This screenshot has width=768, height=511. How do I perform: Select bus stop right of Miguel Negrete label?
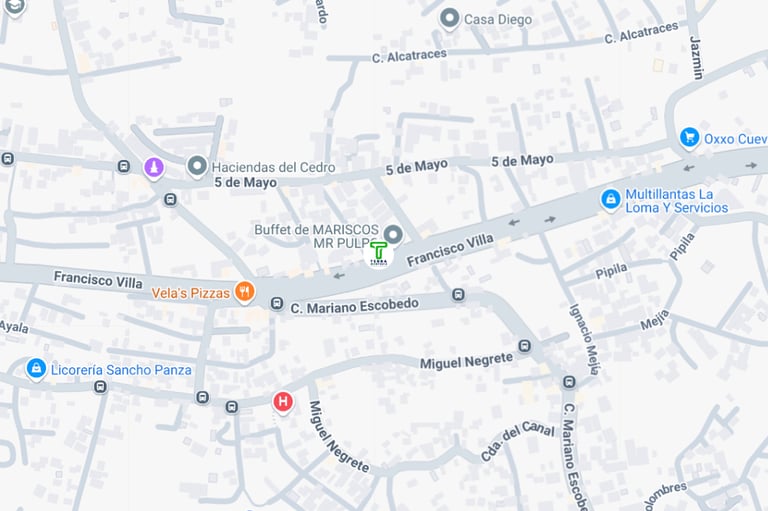(525, 346)
